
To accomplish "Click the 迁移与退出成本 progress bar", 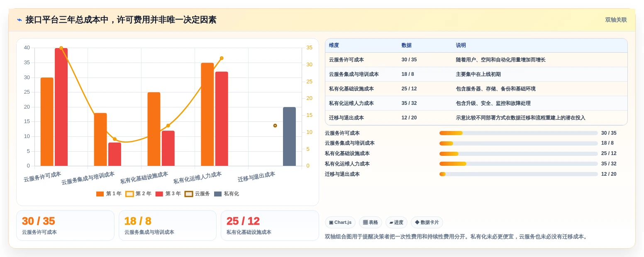I will tap(519, 174).
